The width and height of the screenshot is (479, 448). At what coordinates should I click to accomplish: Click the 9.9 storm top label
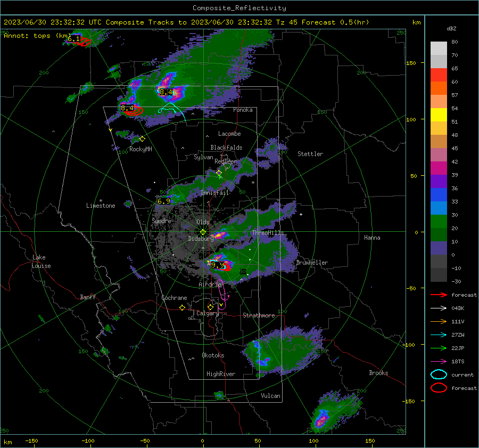coord(218,265)
